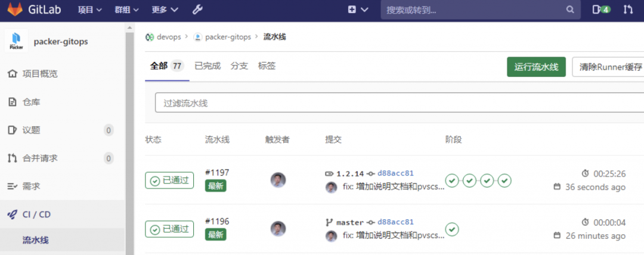Image resolution: width=644 pixels, height=255 pixels.
Task: Click third stage check icon of #1197
Action: coord(487,181)
